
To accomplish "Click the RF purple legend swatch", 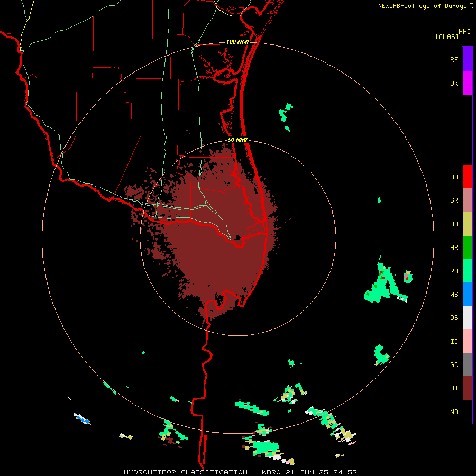I will pyautogui.click(x=467, y=59).
